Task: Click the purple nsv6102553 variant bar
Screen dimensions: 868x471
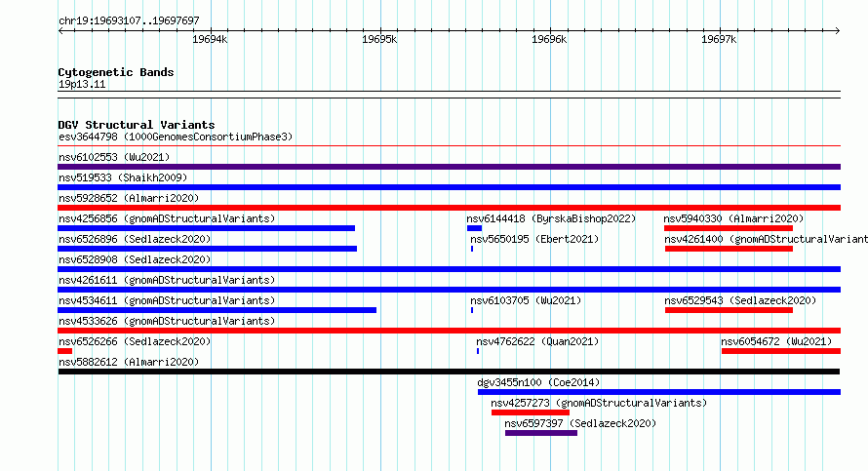Action: (x=449, y=167)
